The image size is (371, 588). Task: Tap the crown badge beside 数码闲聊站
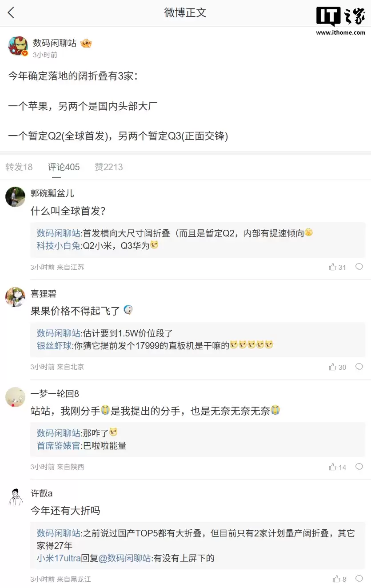86,43
